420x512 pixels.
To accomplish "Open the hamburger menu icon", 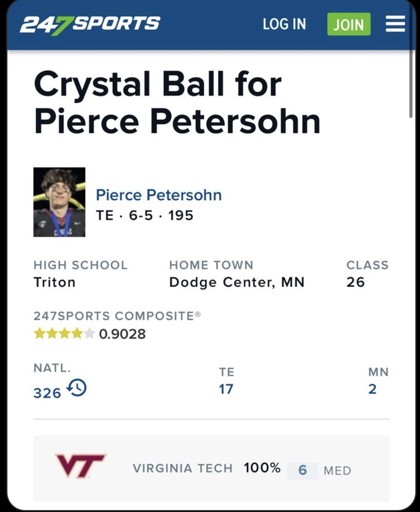I will (395, 24).
